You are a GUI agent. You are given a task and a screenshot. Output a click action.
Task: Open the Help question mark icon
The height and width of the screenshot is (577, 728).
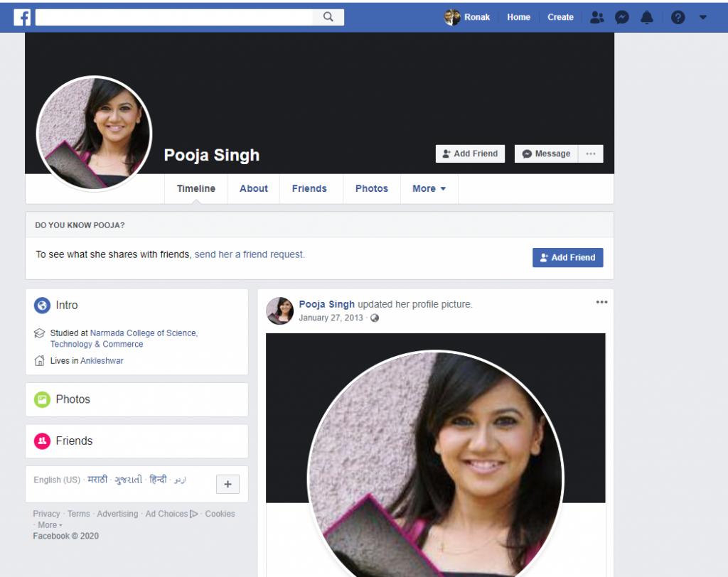point(678,16)
